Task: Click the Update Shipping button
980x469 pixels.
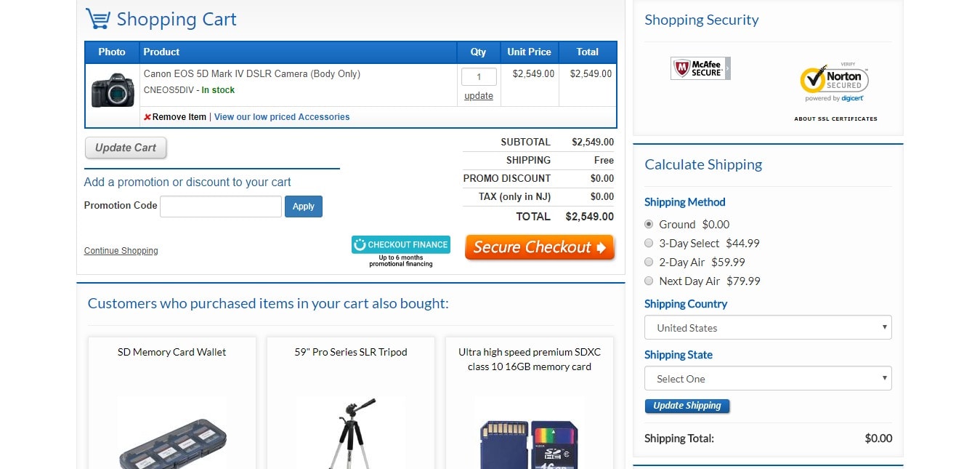Action: click(687, 406)
